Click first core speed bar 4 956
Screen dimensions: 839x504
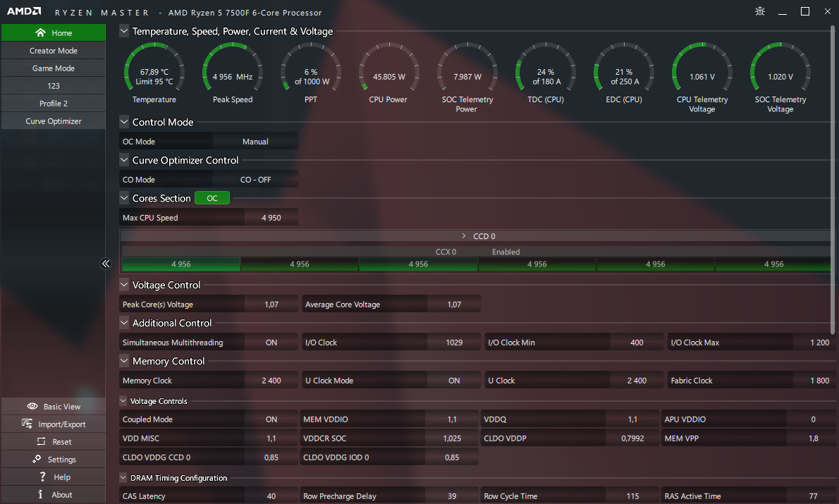(x=181, y=264)
